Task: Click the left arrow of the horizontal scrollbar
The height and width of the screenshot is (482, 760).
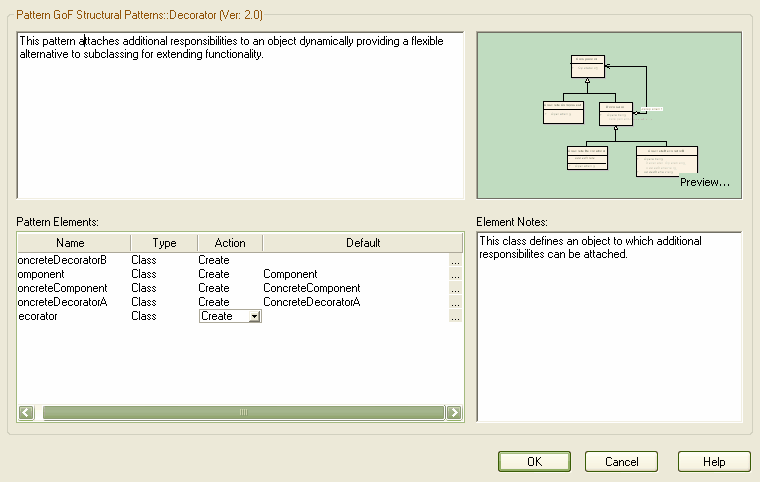Action: click(x=27, y=412)
